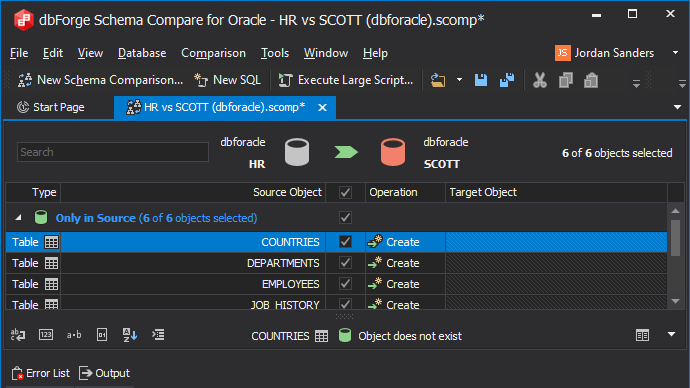Click the red SCOTT target database icon
The width and height of the screenshot is (690, 388).
[393, 152]
